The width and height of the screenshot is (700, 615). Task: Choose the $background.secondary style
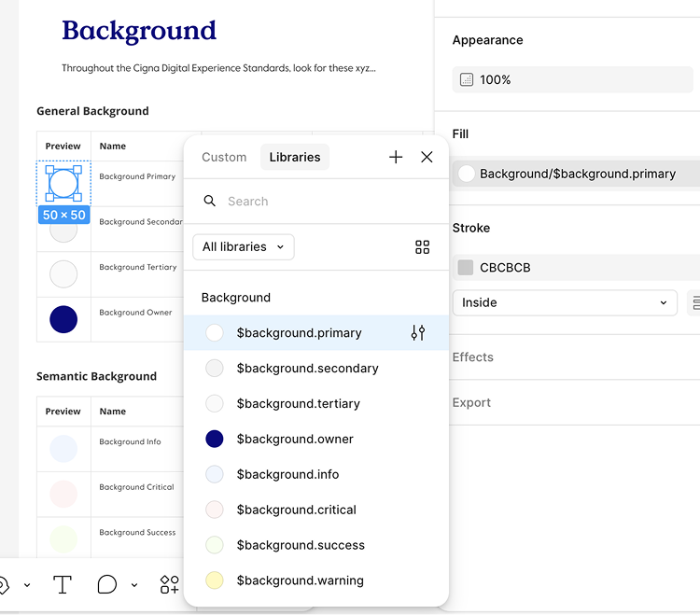[x=307, y=369]
